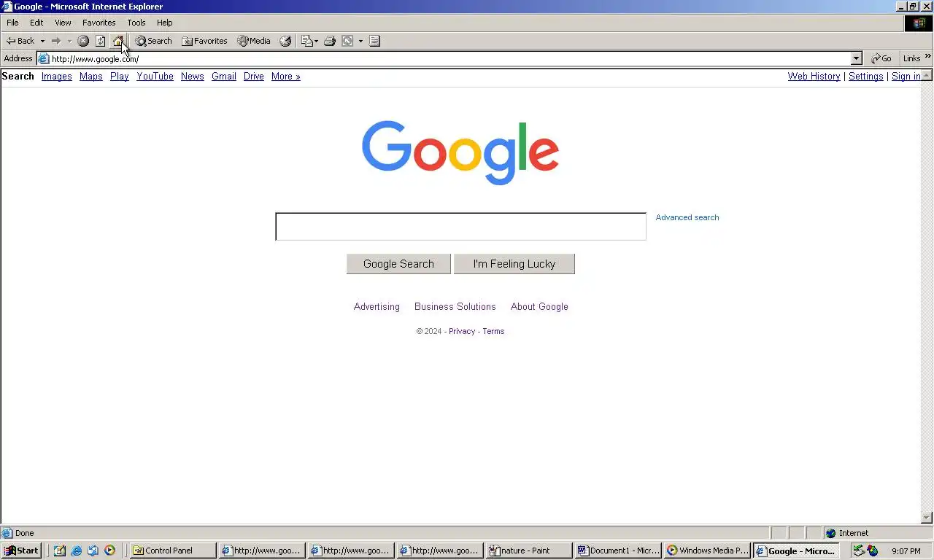Switch to Document1 Word taskbar button
934x560 pixels.
(x=619, y=551)
